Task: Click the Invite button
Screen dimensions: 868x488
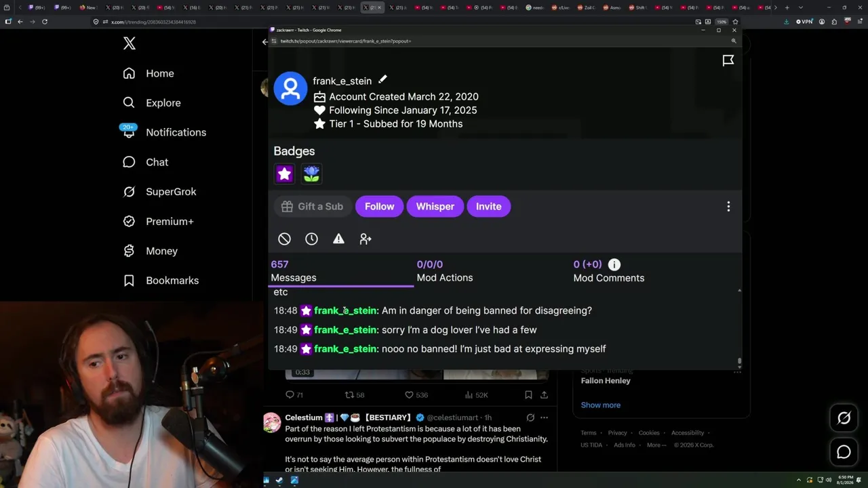Action: click(x=488, y=206)
